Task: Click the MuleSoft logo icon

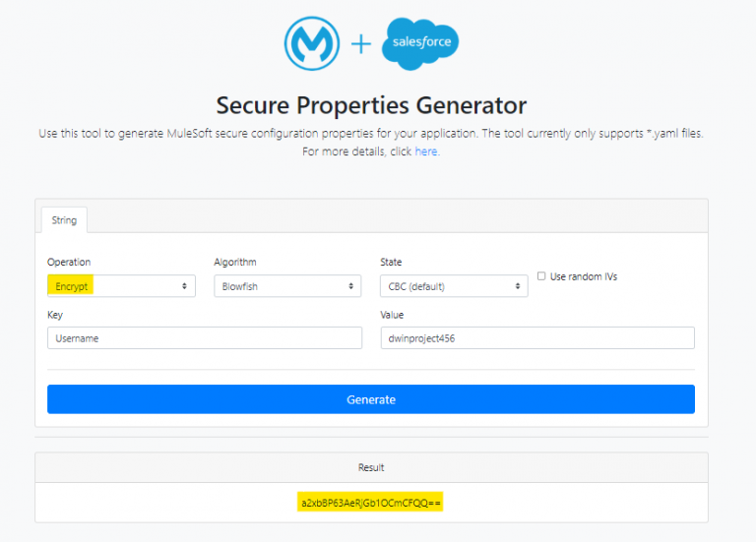Action: (x=312, y=43)
